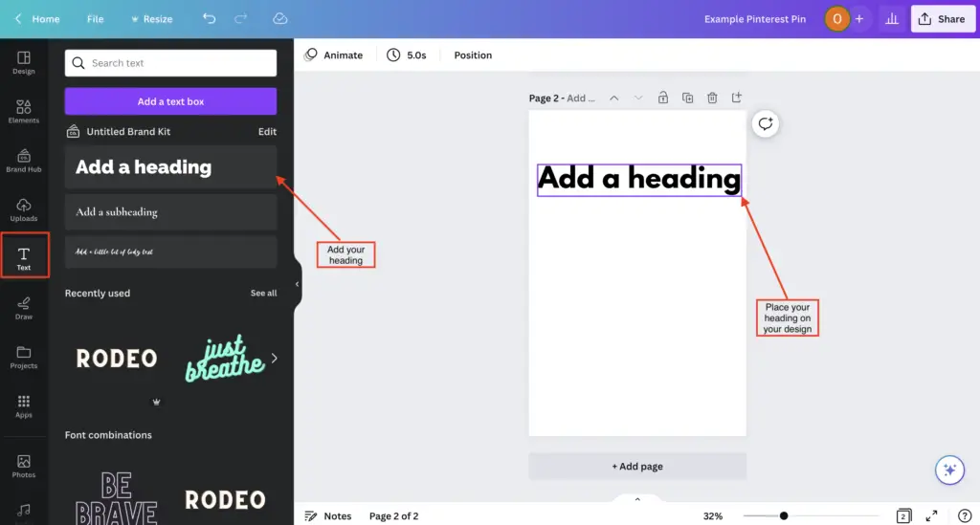Click the zoom slider handle
980x525 pixels.
click(x=783, y=515)
